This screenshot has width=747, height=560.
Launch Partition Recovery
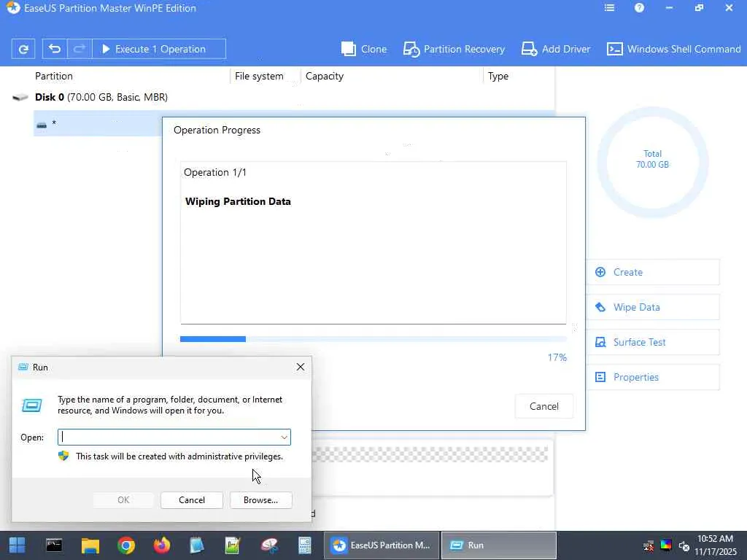454,49
